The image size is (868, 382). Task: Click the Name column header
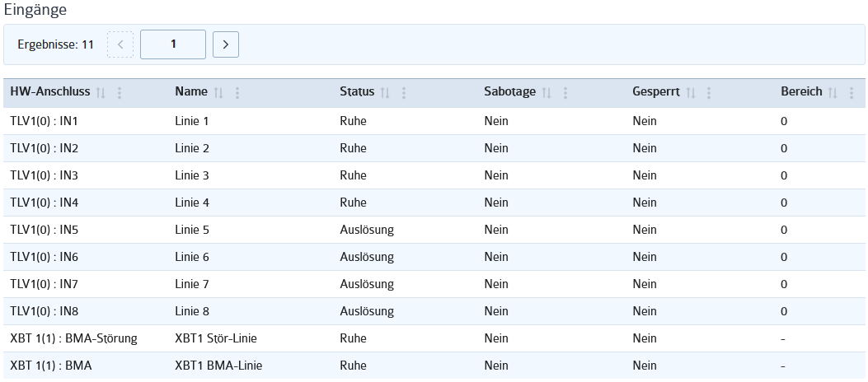[191, 91]
